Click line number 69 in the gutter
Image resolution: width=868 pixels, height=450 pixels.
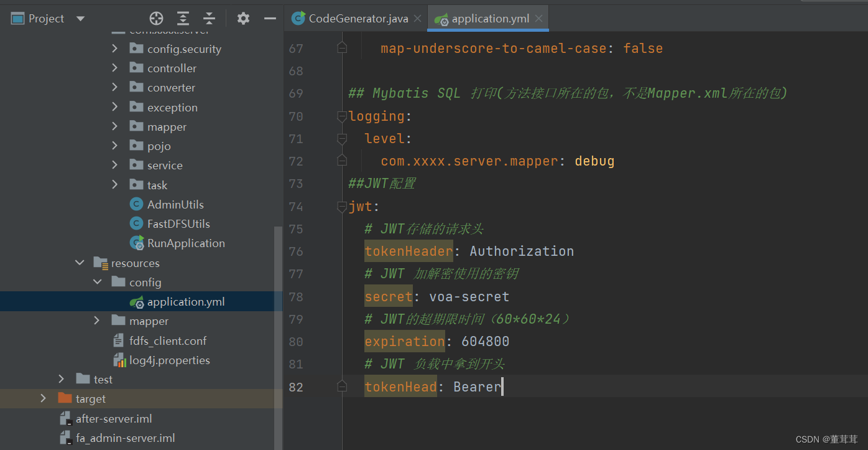coord(296,93)
